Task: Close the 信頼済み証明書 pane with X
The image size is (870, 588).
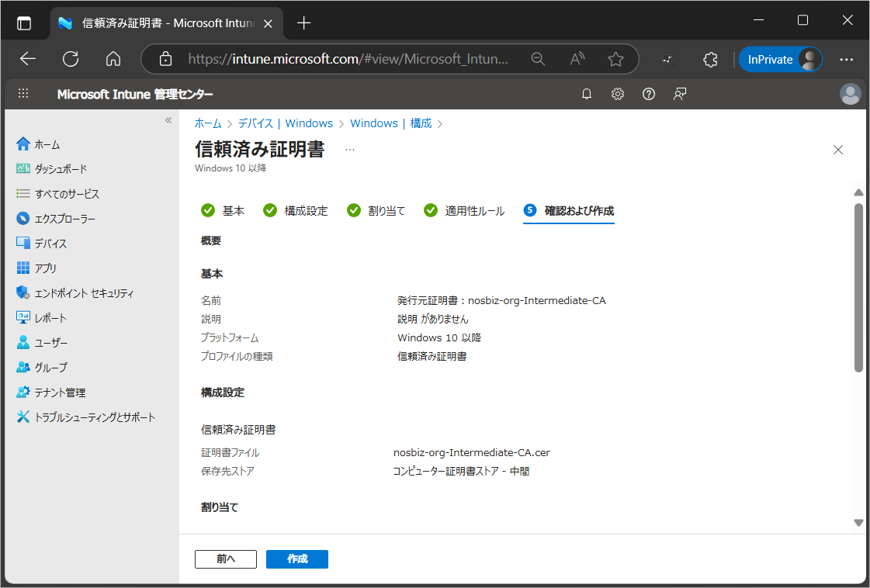Action: click(837, 150)
